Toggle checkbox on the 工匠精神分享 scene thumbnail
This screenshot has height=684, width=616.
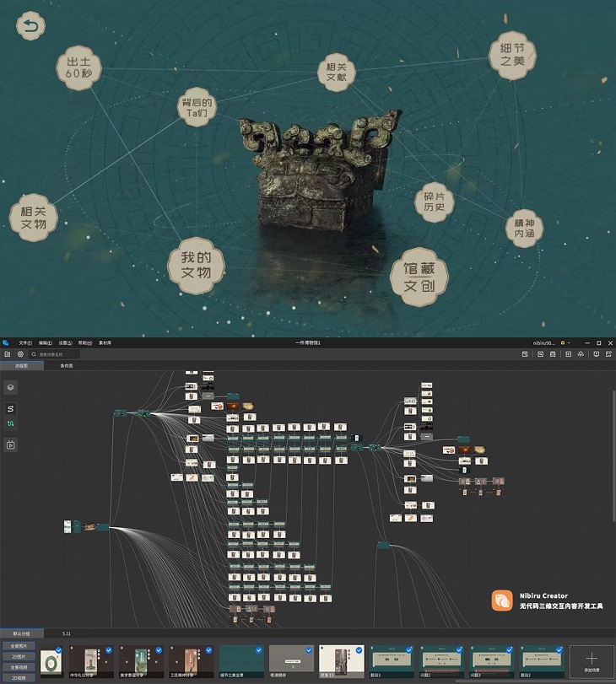(208, 650)
